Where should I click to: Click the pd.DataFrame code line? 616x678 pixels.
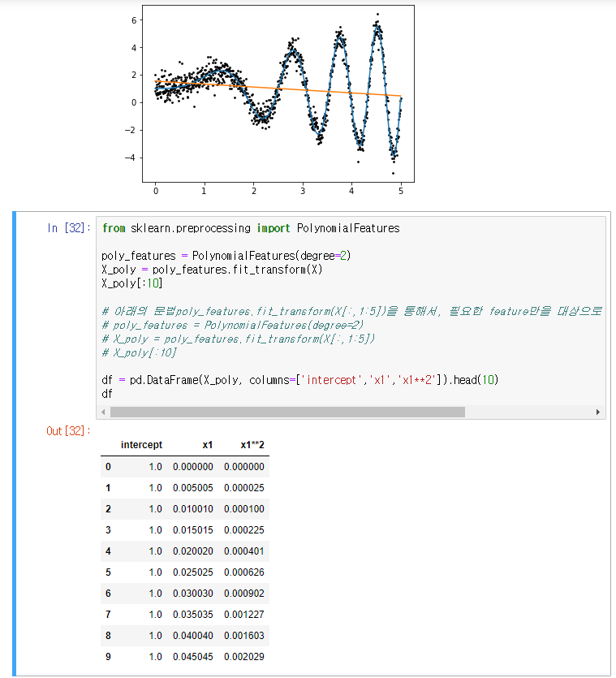[x=300, y=380]
